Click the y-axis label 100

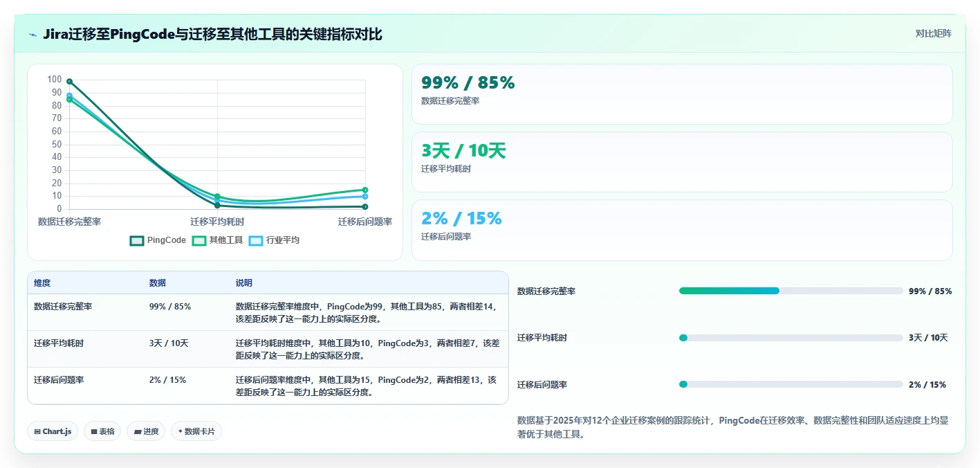tap(55, 80)
